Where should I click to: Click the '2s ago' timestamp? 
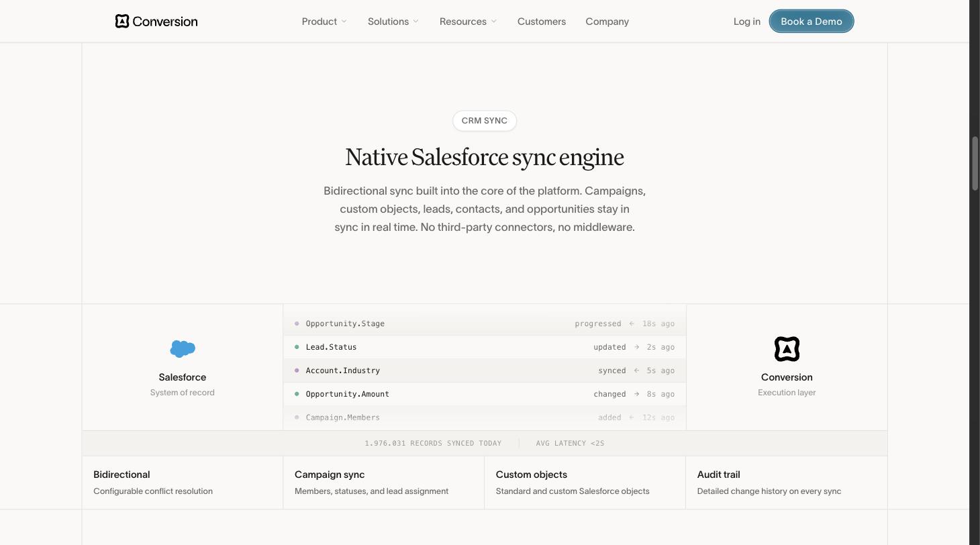tap(660, 347)
